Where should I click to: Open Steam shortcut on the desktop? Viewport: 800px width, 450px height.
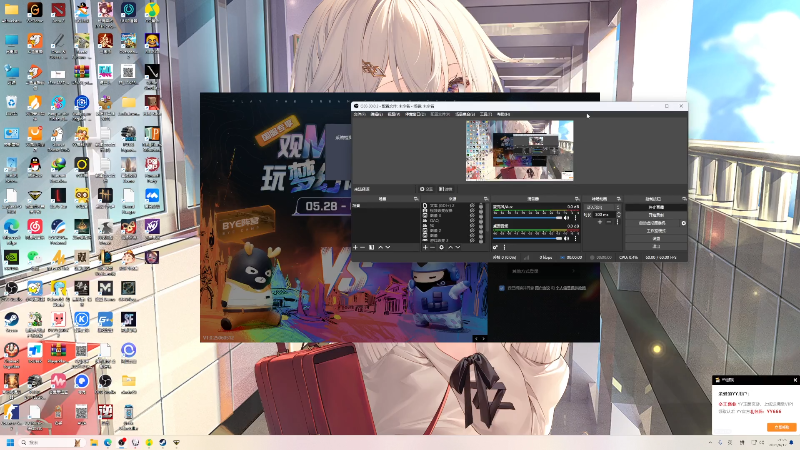11,320
